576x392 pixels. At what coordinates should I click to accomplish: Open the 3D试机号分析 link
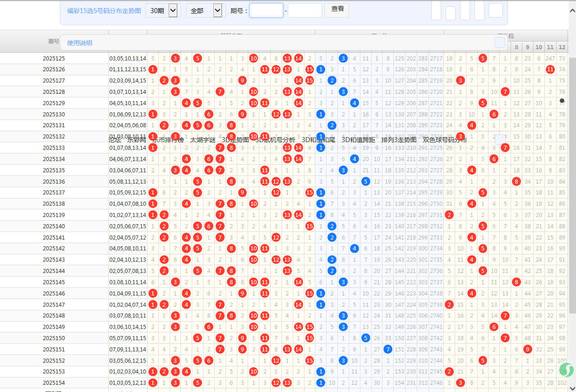pyautogui.click(x=275, y=140)
